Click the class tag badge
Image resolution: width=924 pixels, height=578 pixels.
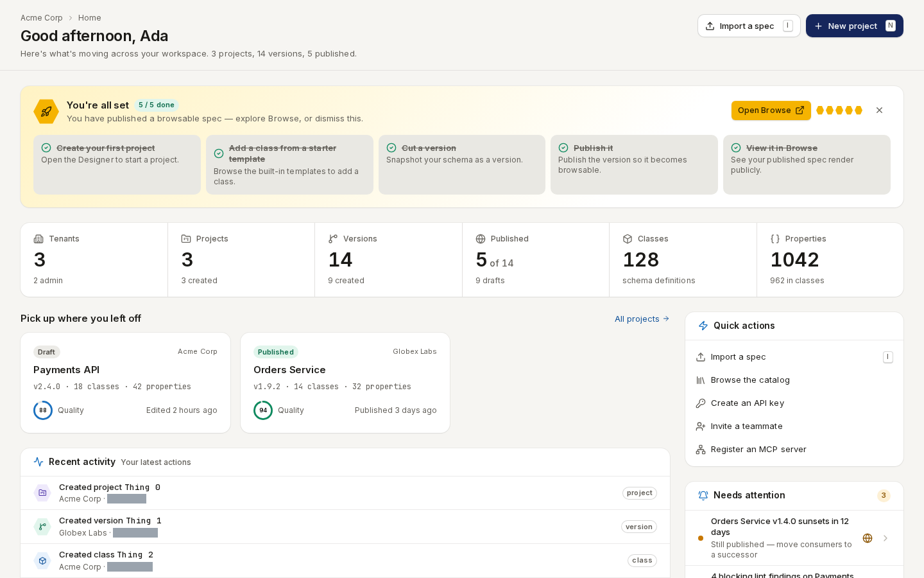click(x=642, y=561)
